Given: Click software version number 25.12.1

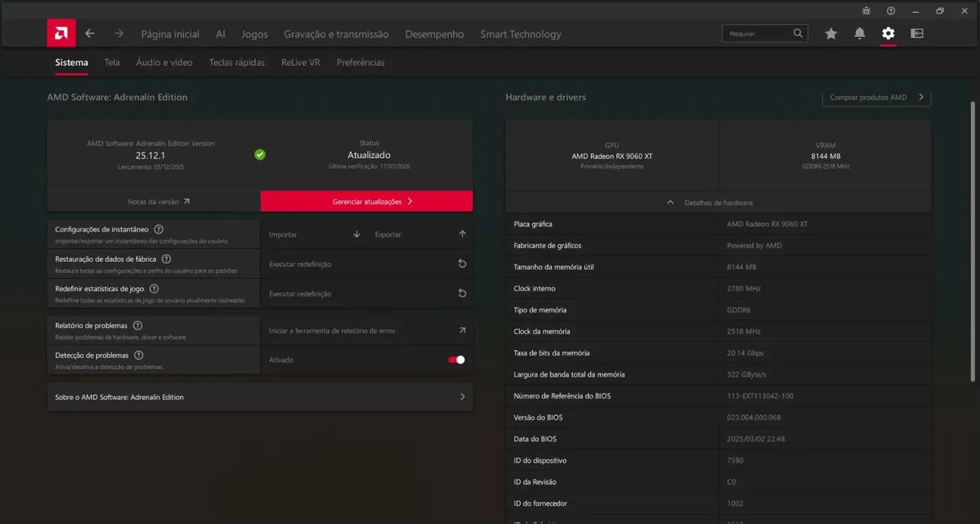Looking at the screenshot, I should click(150, 155).
